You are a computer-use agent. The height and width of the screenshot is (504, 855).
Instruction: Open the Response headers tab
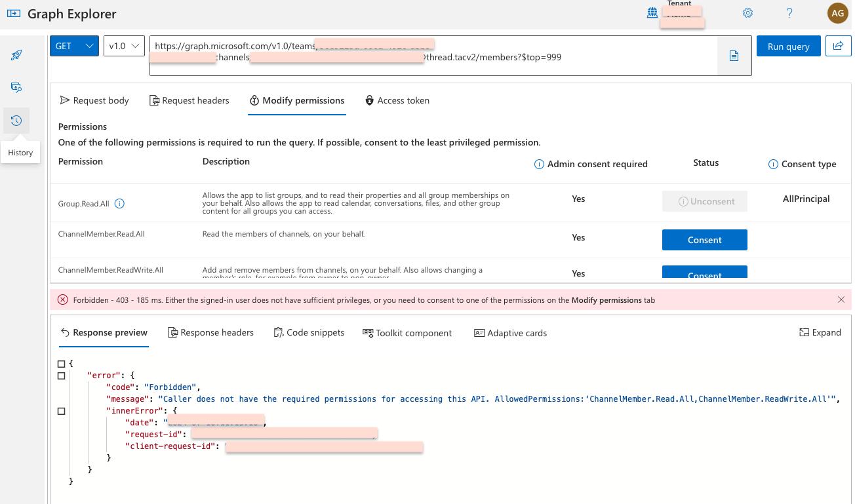coord(211,333)
